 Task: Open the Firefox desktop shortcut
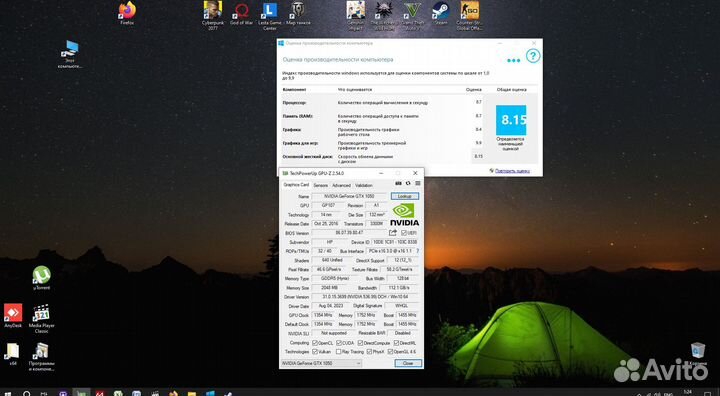[127, 12]
